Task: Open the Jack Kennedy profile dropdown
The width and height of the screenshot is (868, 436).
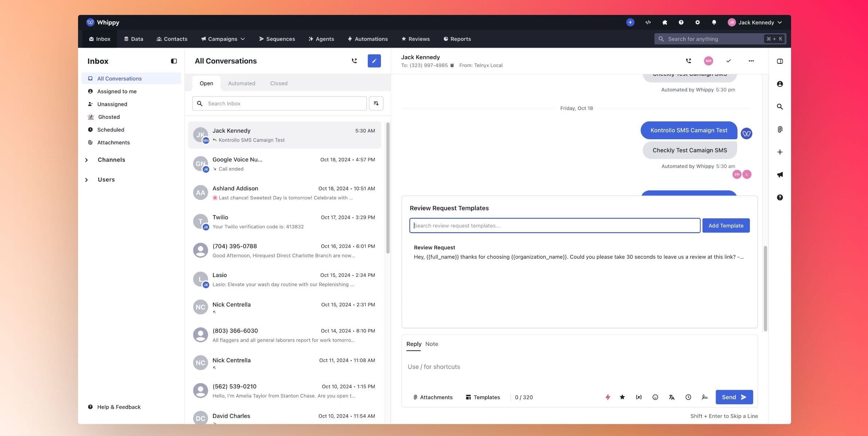Action: point(755,22)
